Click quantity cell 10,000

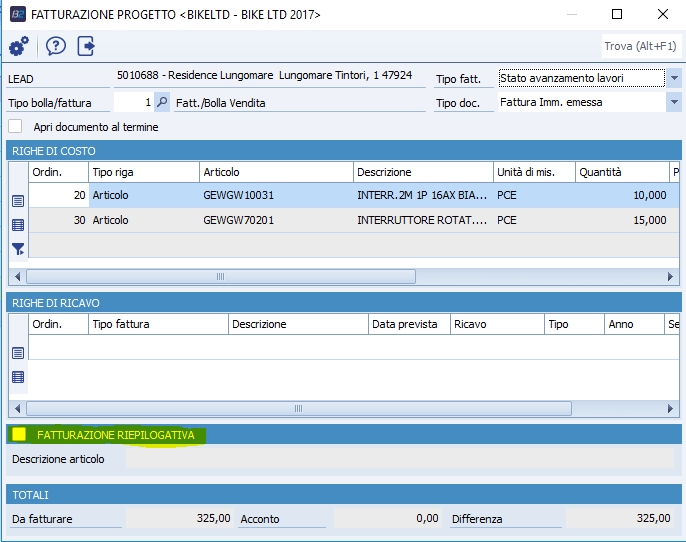coord(622,195)
